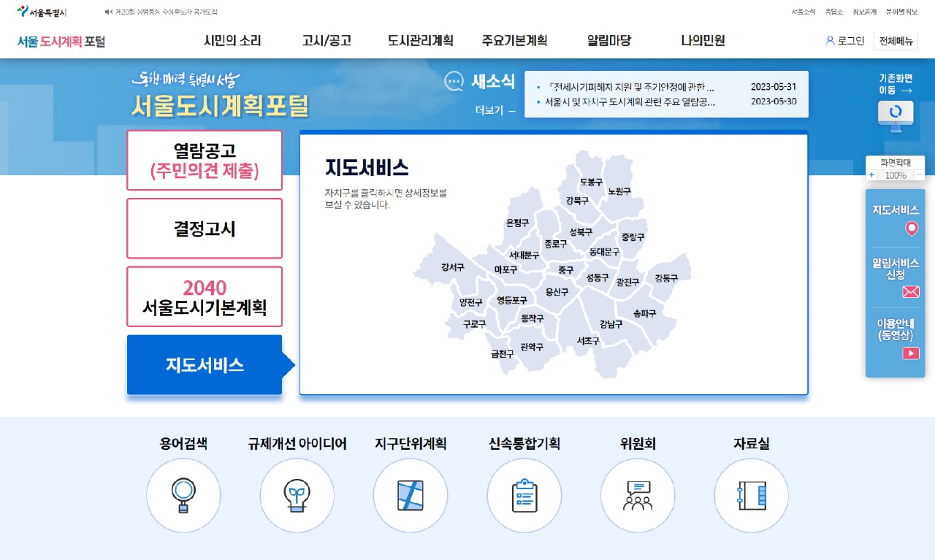This screenshot has height=560, width=935.
Task: Click the 알림서비스 신청 envelope icon
Action: coord(910,292)
